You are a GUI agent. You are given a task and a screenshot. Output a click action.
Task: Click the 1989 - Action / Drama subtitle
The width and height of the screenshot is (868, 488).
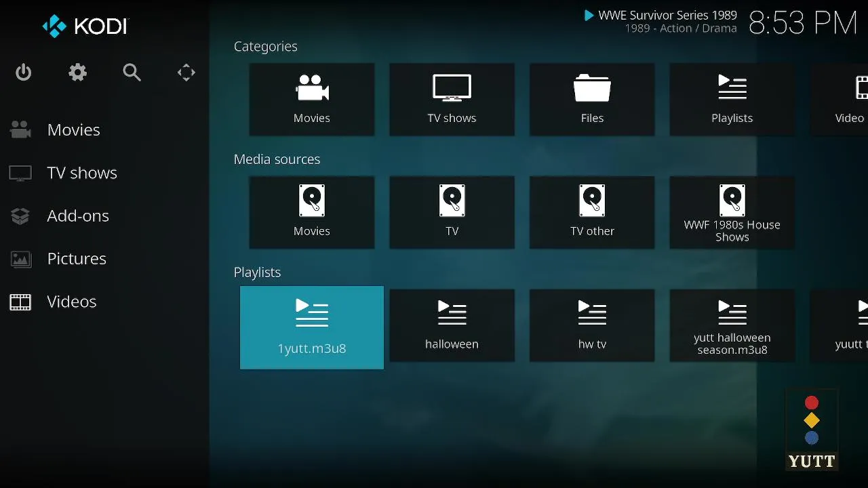click(x=681, y=28)
